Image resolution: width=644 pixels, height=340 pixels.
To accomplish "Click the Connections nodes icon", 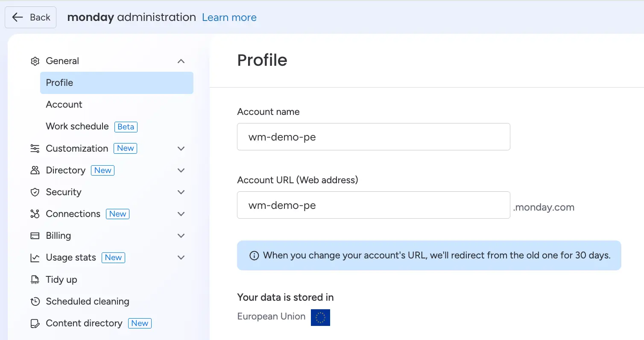I will pos(35,214).
